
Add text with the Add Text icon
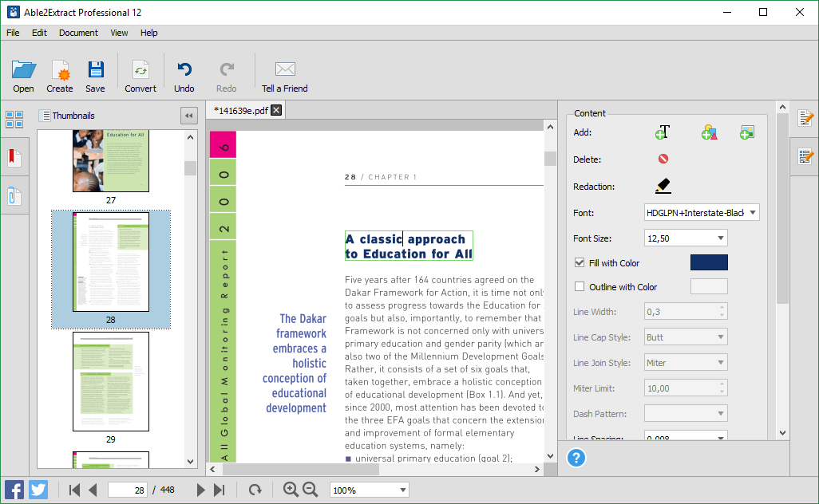663,132
